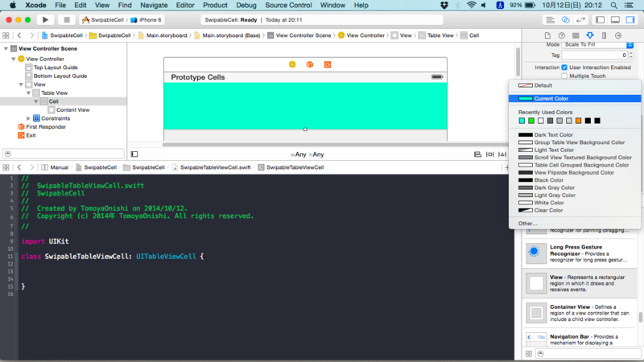
Task: Expand the Constraints node
Action: pos(28,118)
